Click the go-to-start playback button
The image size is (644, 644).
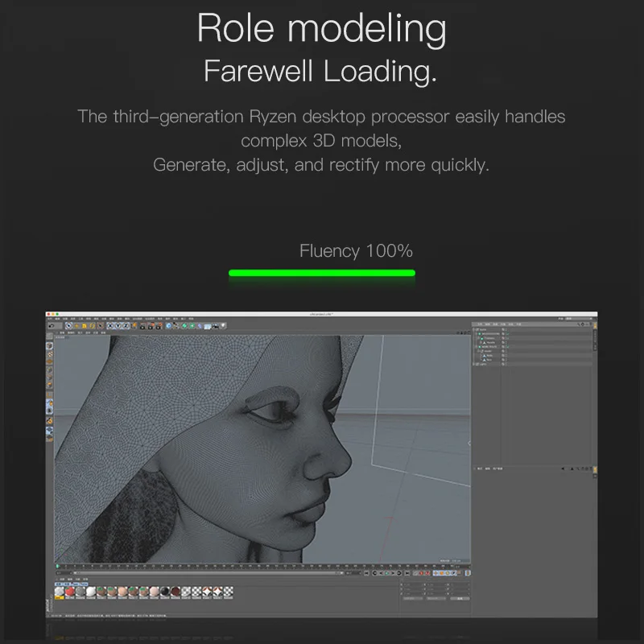(x=366, y=573)
